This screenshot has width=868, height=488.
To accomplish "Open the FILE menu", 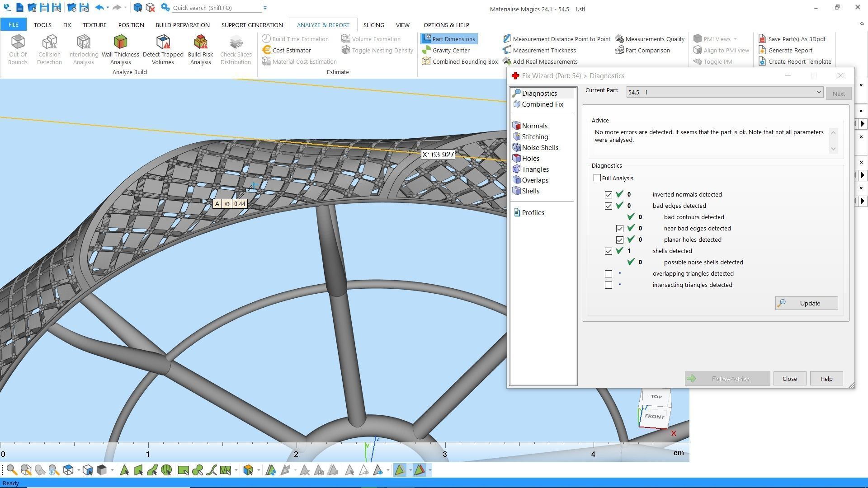I will [x=13, y=25].
